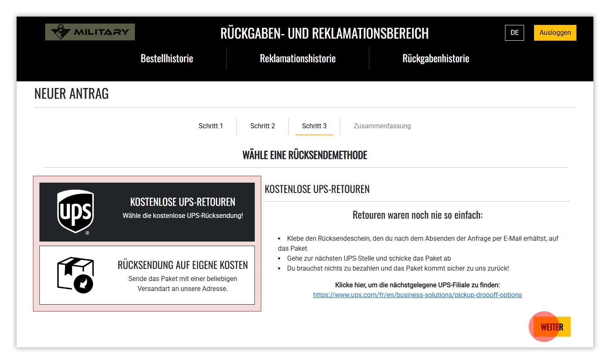
Task: Log out with the Ausloggen button
Action: tap(555, 33)
